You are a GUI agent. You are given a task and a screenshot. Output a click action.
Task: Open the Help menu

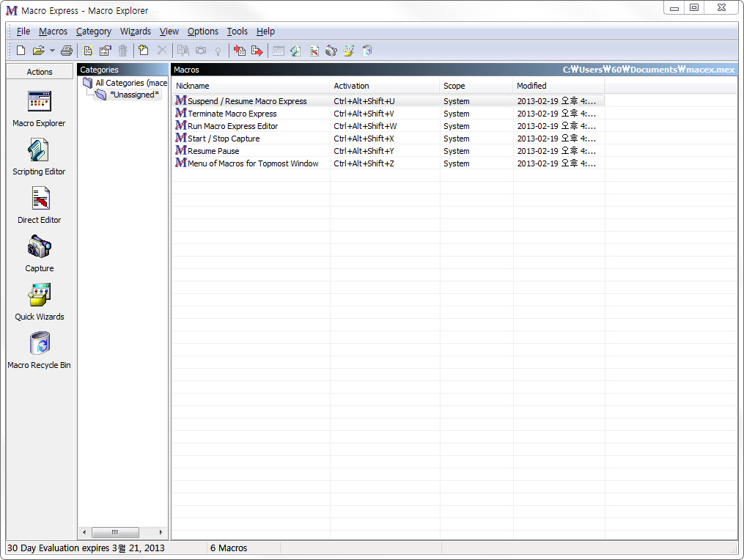coord(265,32)
